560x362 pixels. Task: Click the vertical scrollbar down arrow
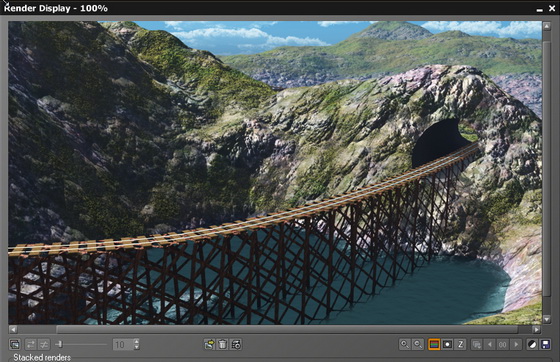click(547, 319)
